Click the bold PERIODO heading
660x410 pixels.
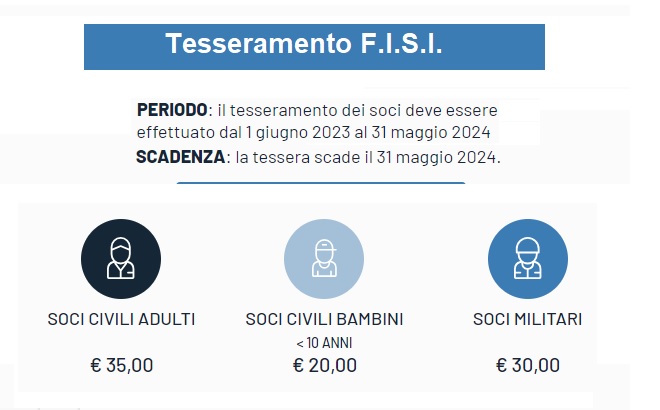pos(172,110)
